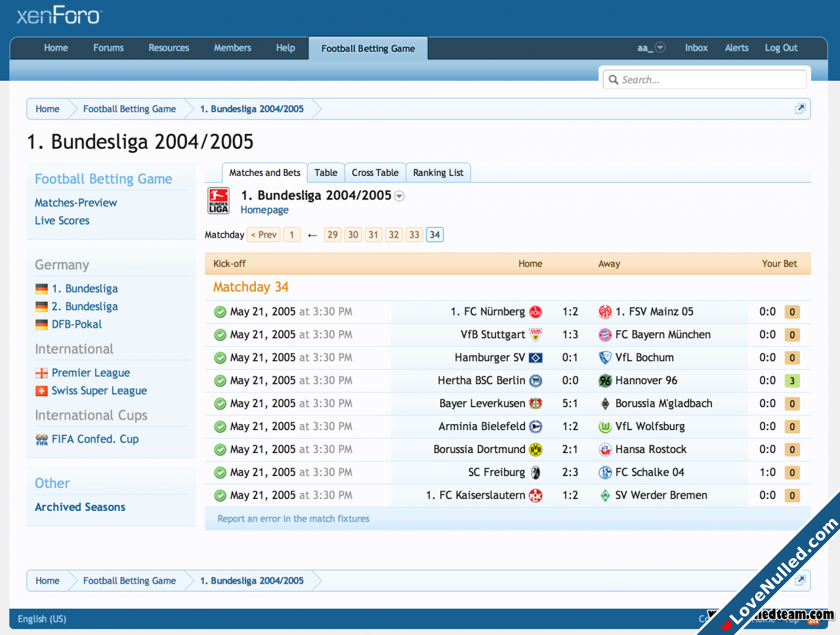The width and height of the screenshot is (840, 635).
Task: Click Report an error in the match fixtures
Action: tap(293, 519)
